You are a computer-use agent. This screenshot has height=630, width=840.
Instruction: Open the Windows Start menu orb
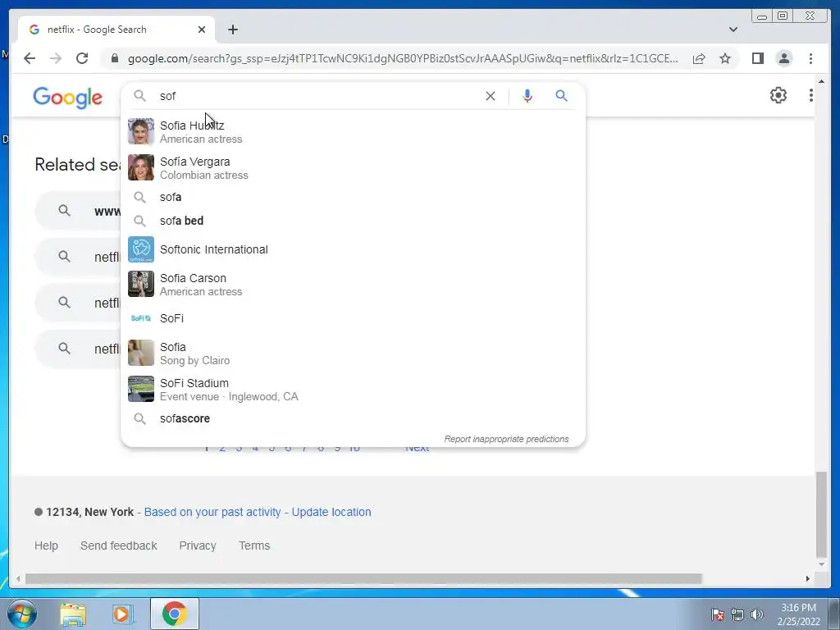click(21, 614)
